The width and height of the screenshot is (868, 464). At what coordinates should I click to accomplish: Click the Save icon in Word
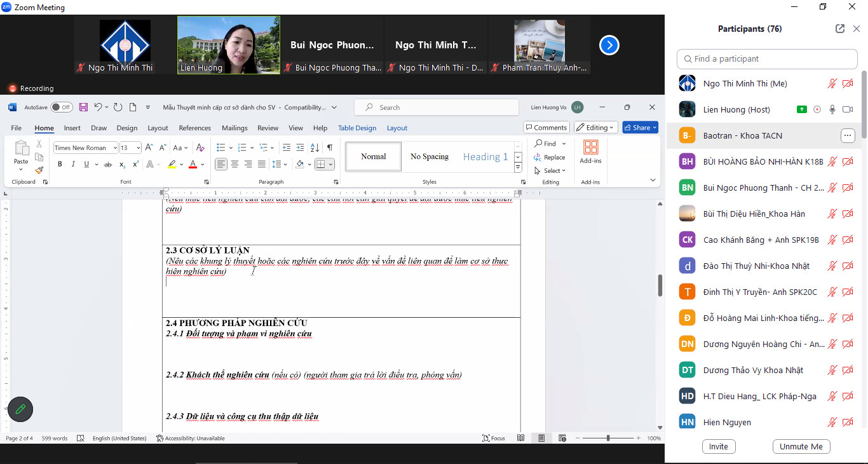coord(83,107)
